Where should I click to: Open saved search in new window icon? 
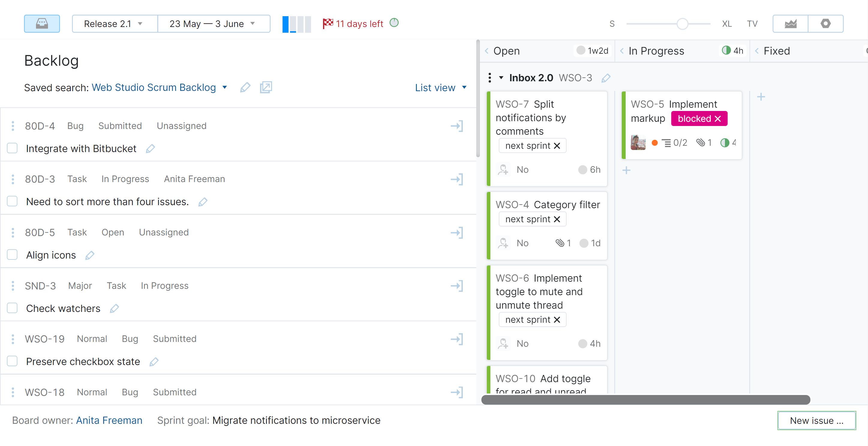(265, 88)
